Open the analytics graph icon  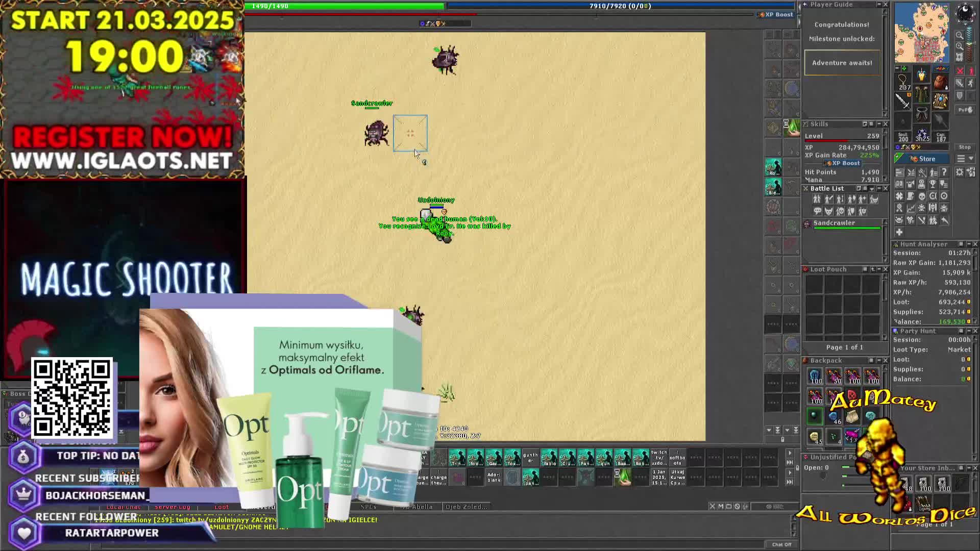pyautogui.click(x=911, y=208)
